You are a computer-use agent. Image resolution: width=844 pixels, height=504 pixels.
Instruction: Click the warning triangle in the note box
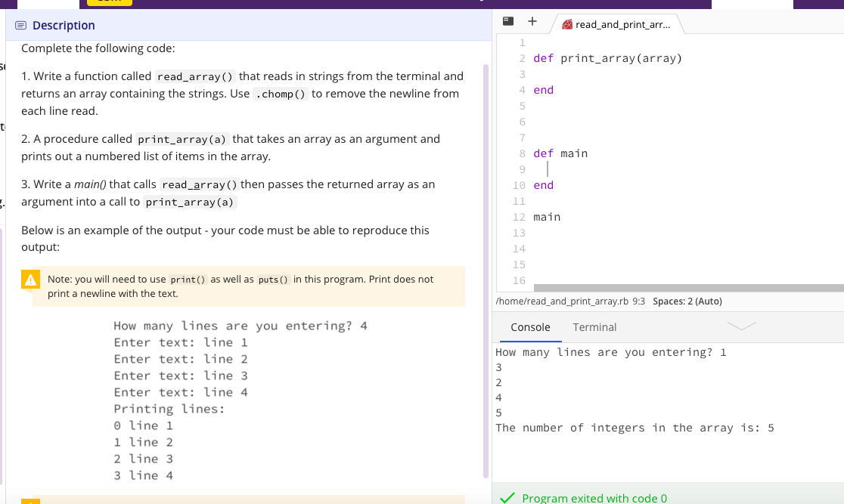coord(29,279)
